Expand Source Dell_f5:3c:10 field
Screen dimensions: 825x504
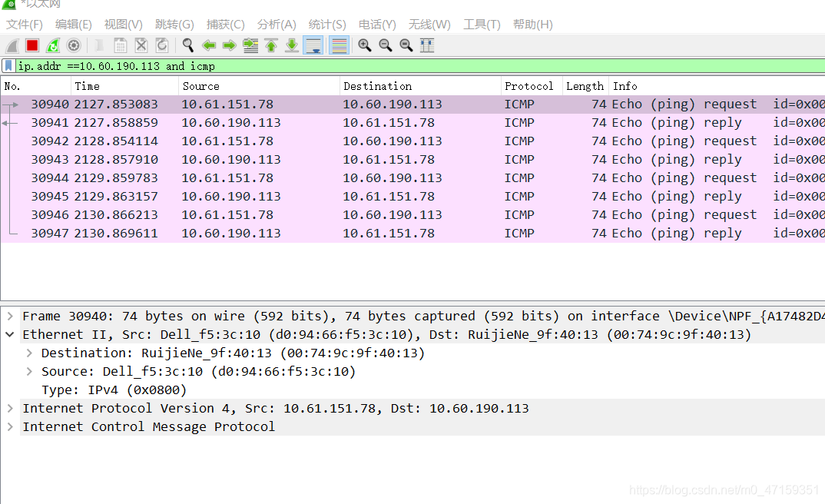[x=29, y=371]
